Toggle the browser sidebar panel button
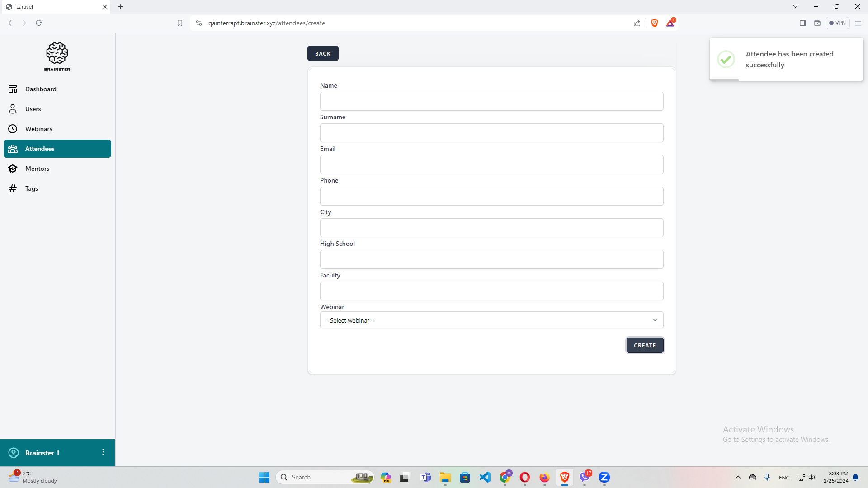This screenshot has height=488, width=868. pyautogui.click(x=803, y=23)
